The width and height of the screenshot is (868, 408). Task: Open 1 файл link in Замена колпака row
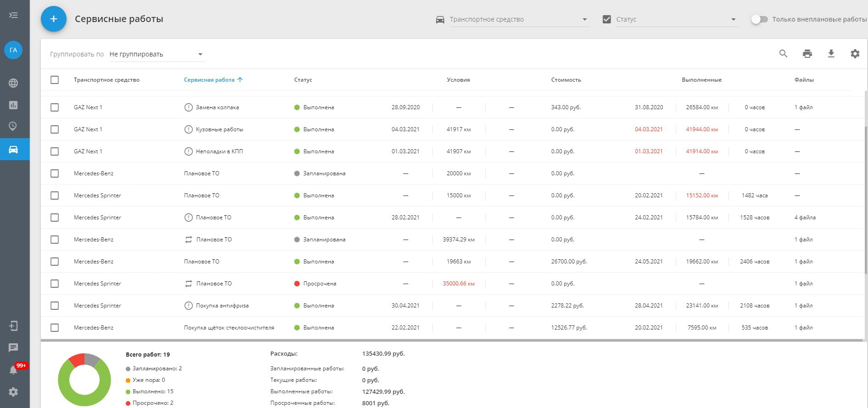[803, 107]
